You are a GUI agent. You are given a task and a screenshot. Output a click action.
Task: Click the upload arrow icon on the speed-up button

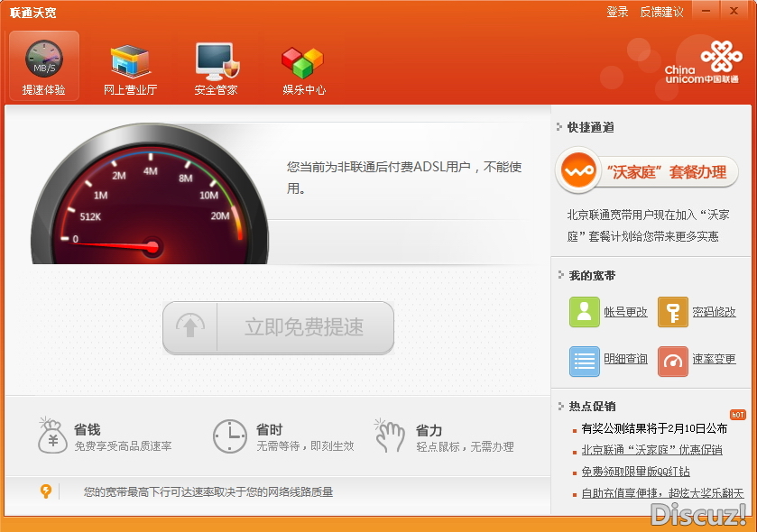pyautogui.click(x=190, y=326)
